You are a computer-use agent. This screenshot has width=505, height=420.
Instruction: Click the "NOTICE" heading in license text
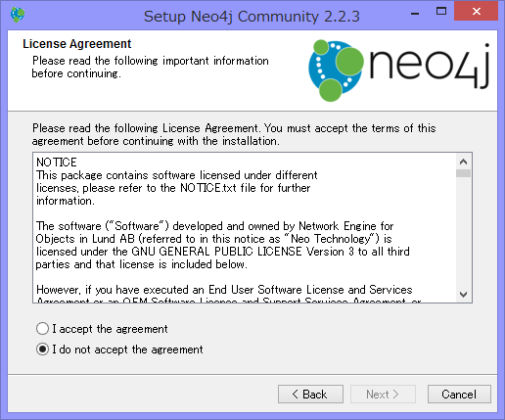(x=57, y=163)
